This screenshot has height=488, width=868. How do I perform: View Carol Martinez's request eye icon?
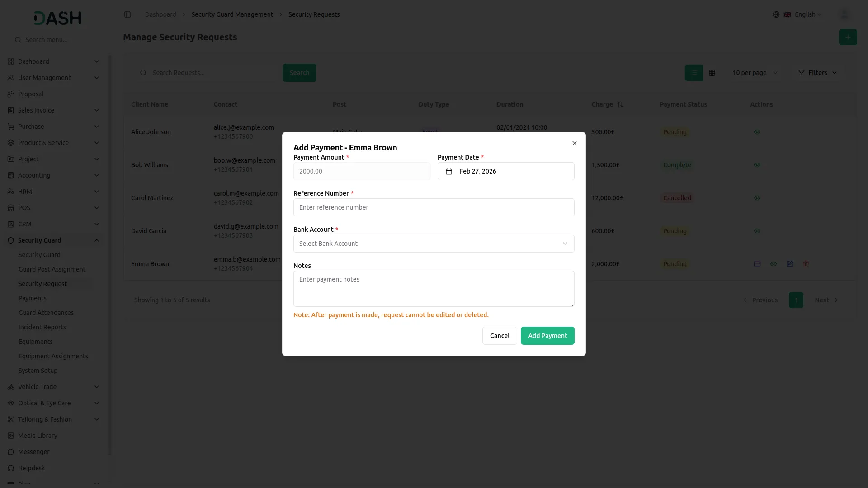[757, 198]
